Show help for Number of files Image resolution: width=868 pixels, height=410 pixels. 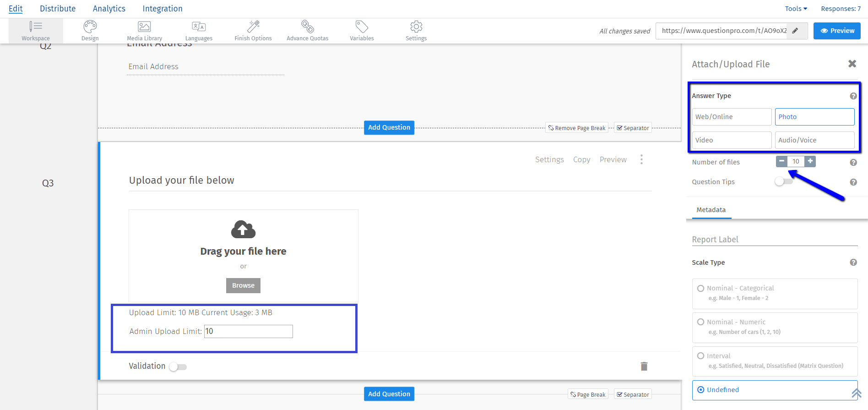853,163
